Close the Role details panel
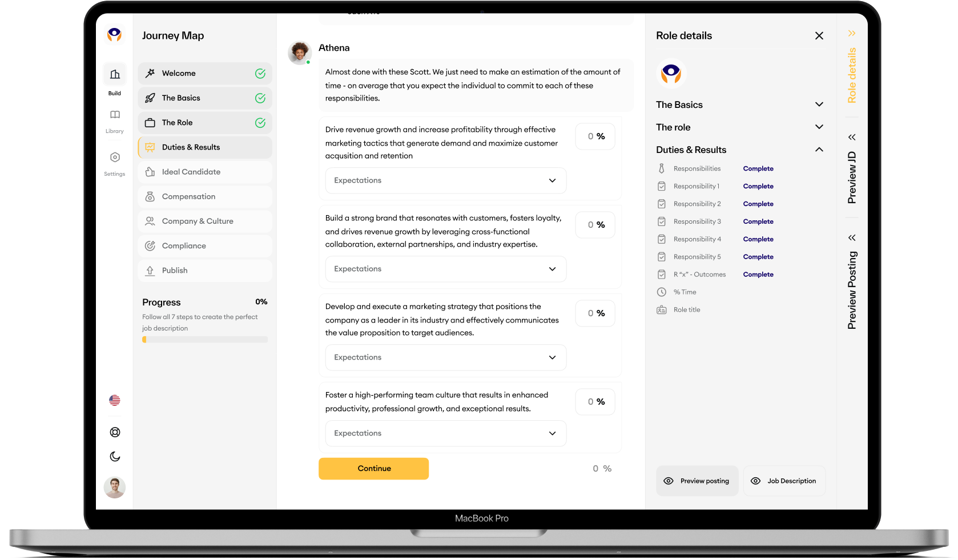This screenshot has width=958, height=560. (x=819, y=35)
